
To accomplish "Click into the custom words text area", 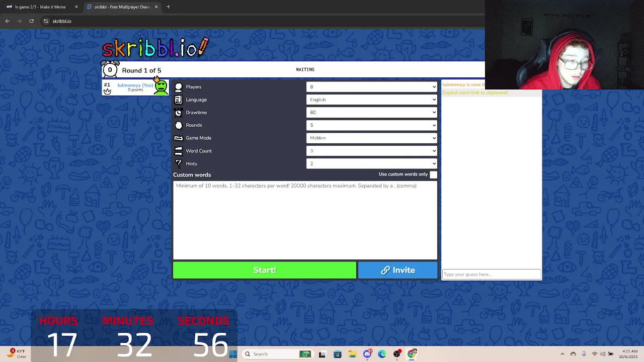I will point(305,220).
